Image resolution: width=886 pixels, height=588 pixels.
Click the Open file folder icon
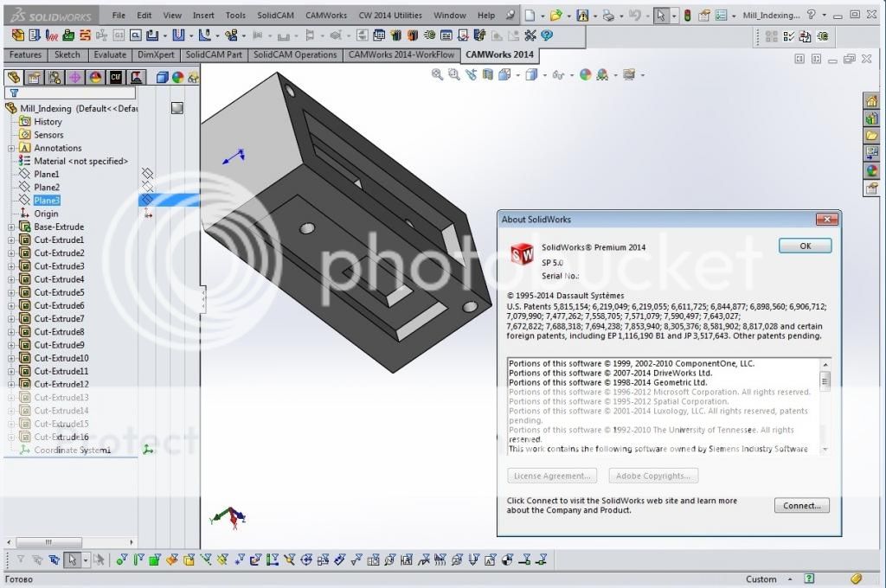[x=555, y=16]
